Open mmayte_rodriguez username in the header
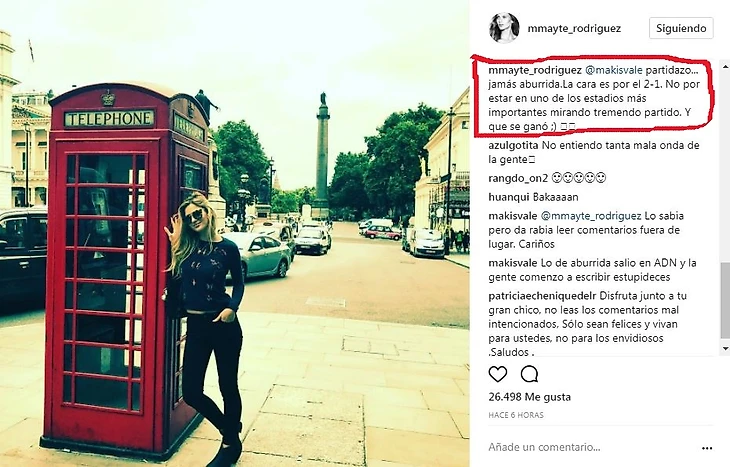The height and width of the screenshot is (467, 730). pos(574,28)
